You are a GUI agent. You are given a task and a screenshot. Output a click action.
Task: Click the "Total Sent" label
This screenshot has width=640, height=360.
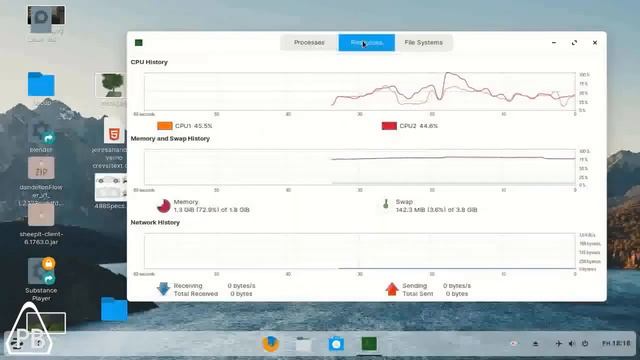tap(418, 294)
